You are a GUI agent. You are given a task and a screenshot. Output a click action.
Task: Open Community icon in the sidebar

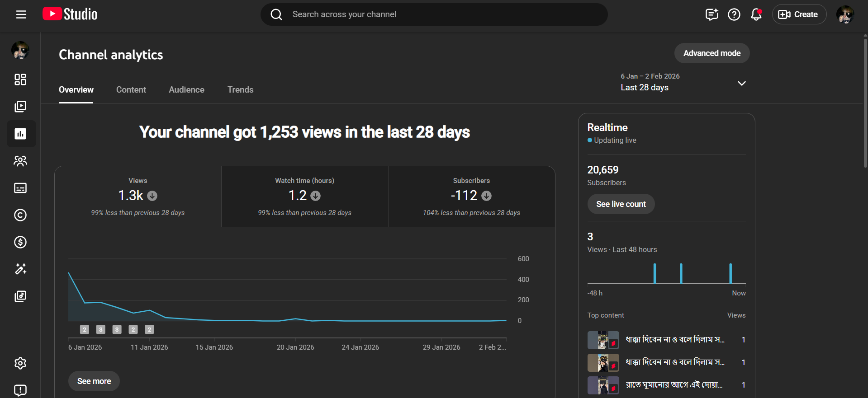20,161
